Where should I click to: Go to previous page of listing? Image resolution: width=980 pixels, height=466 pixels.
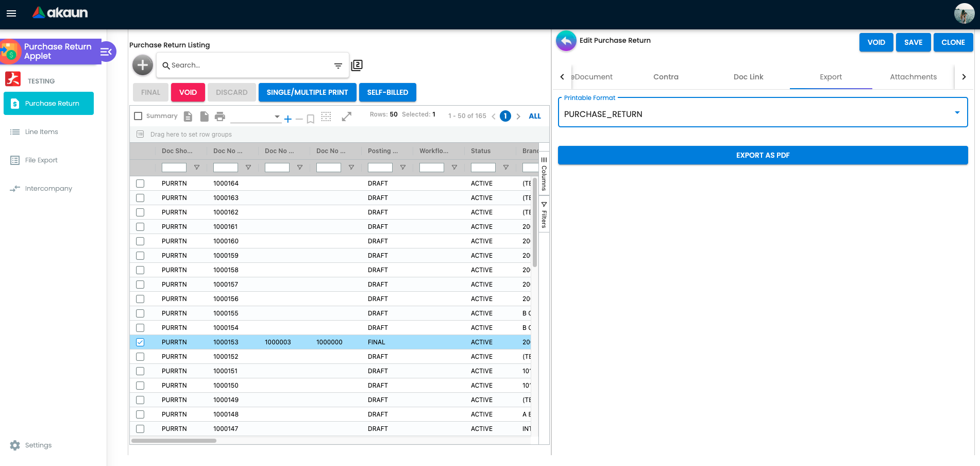click(x=494, y=116)
